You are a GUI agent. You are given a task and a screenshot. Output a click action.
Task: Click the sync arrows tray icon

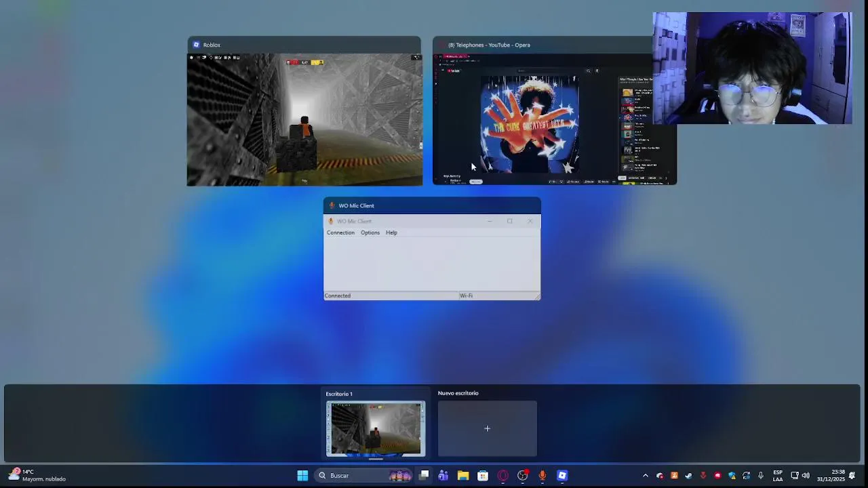pos(747,476)
